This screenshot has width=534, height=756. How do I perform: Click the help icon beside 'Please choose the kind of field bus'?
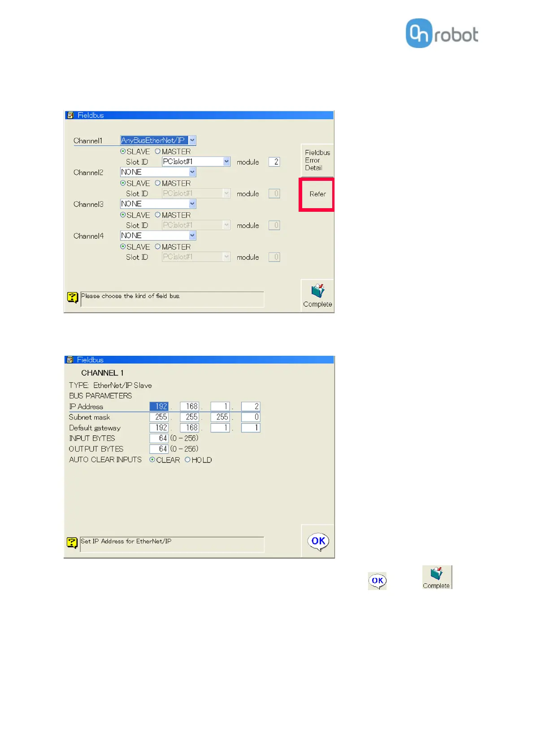click(x=73, y=297)
